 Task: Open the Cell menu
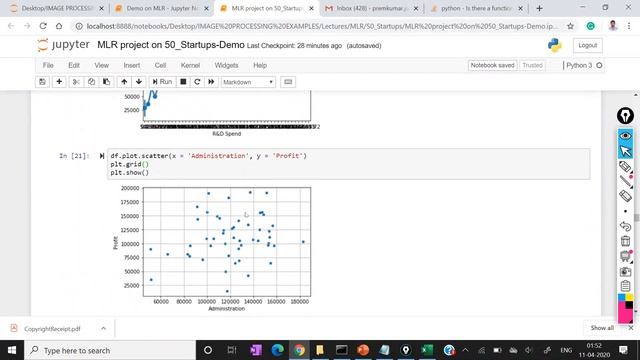coord(160,65)
